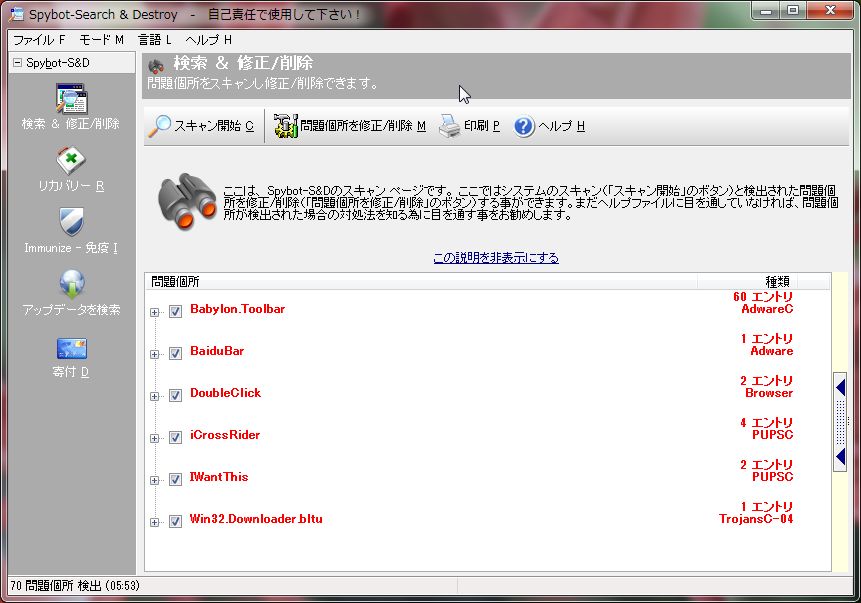Click the dotted splitter grip between blue arrows
The width and height of the screenshot is (861, 603).
click(x=840, y=422)
